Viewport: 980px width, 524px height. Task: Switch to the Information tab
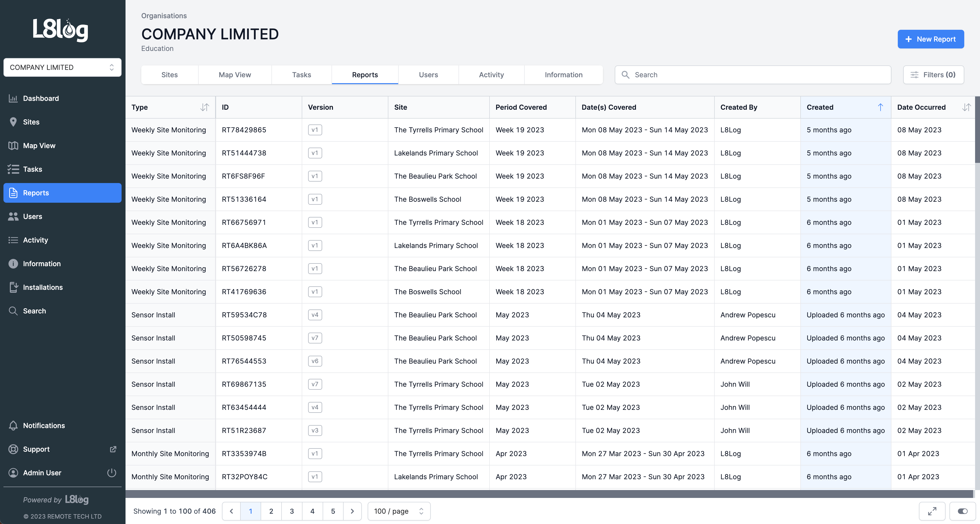pos(563,75)
